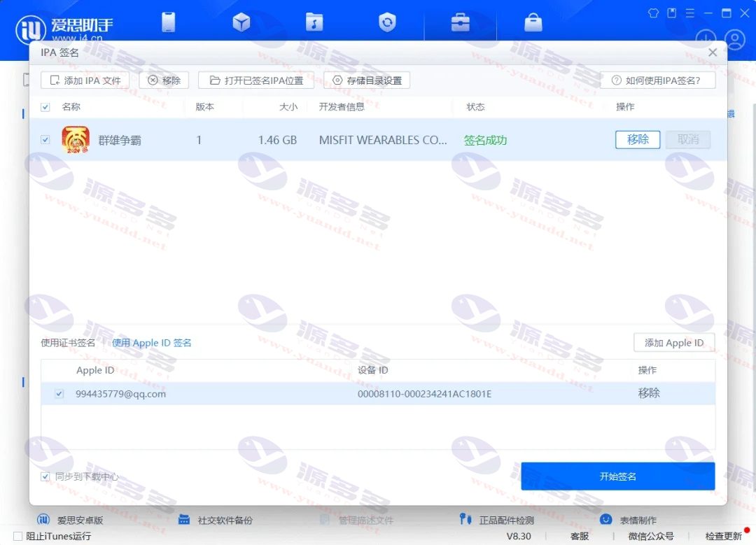The width and height of the screenshot is (756, 545).
Task: Switch to 使用 Apple ID 签名 tab
Action: [x=151, y=343]
